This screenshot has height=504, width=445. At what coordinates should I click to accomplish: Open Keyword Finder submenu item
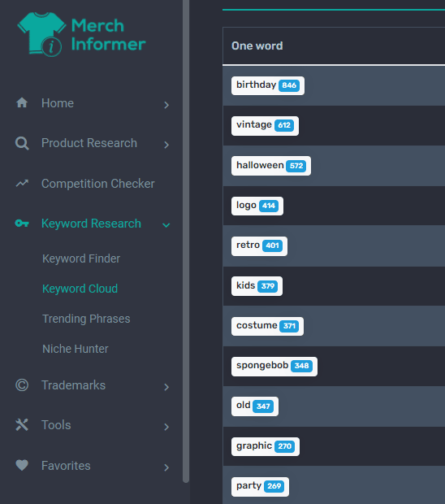[x=81, y=259]
